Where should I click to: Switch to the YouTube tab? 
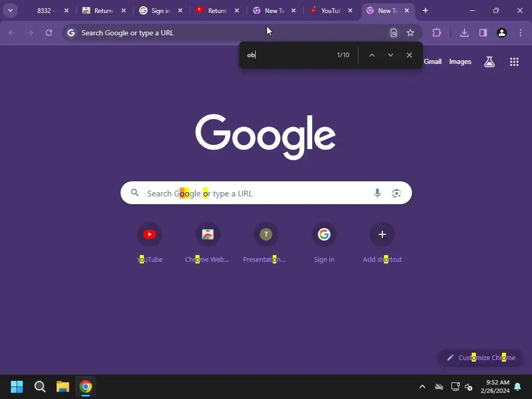click(x=330, y=10)
